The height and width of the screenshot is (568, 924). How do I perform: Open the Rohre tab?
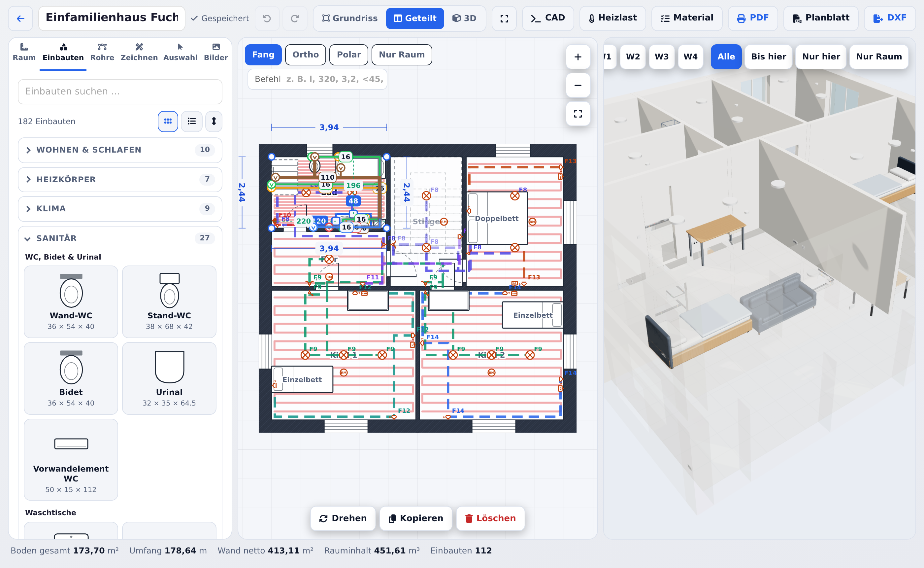102,52
